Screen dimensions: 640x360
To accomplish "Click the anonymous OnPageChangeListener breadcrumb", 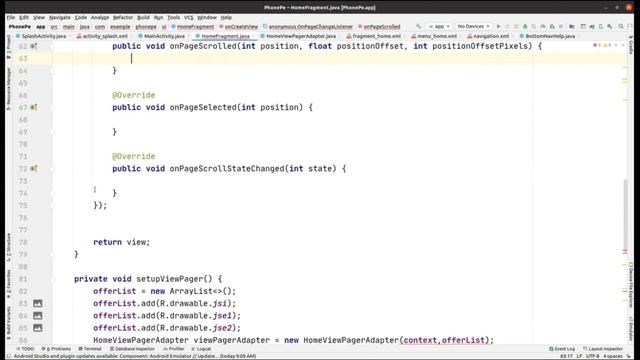I will click(x=308, y=27).
